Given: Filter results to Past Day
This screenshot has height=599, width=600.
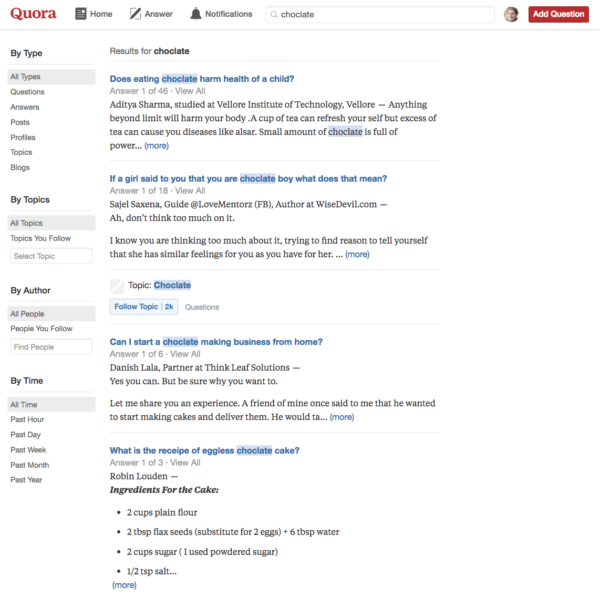Looking at the screenshot, I should pyautogui.click(x=26, y=434).
